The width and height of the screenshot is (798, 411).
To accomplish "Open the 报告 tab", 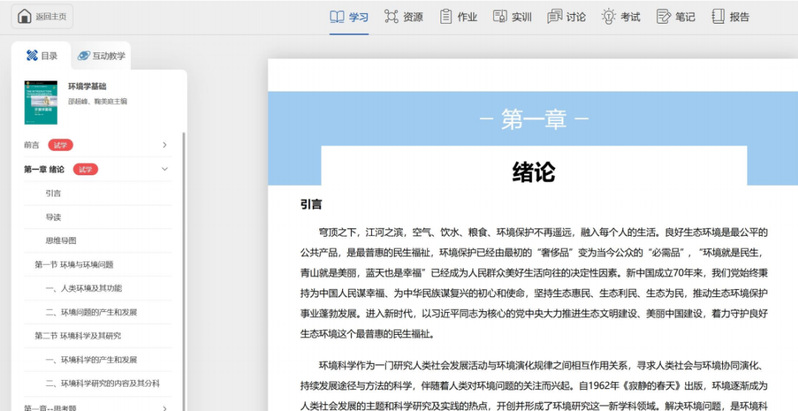I will [x=739, y=17].
